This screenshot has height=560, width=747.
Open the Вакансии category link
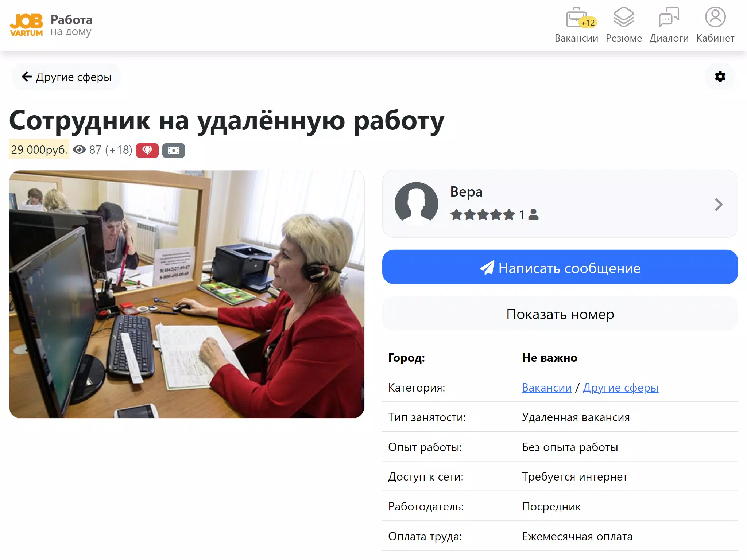pyautogui.click(x=546, y=388)
